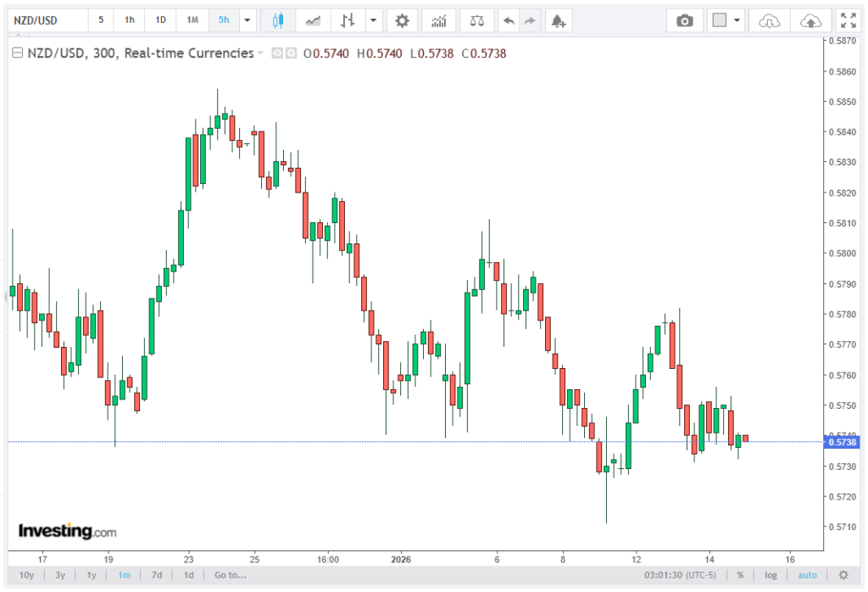Take a chart snapshot with camera

coord(685,20)
